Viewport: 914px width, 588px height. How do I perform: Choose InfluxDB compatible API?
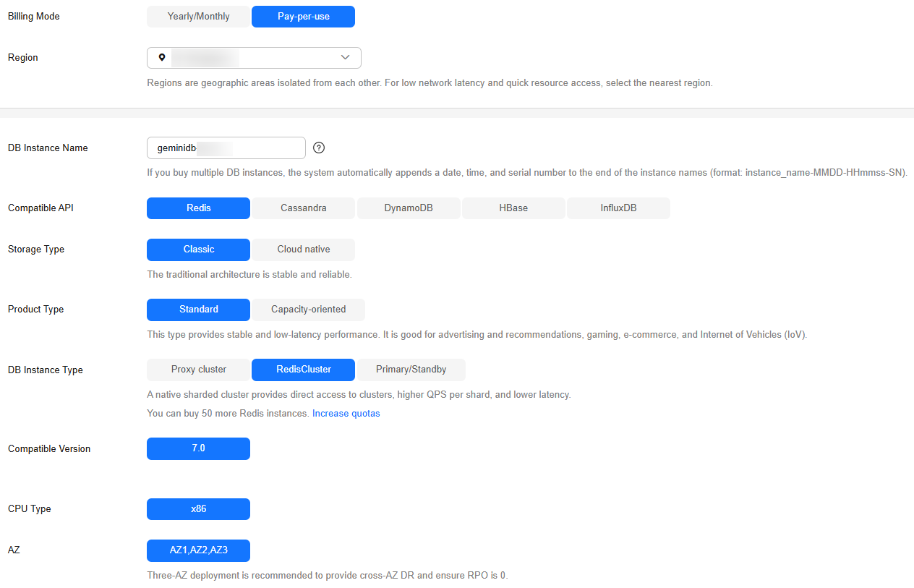coord(618,208)
